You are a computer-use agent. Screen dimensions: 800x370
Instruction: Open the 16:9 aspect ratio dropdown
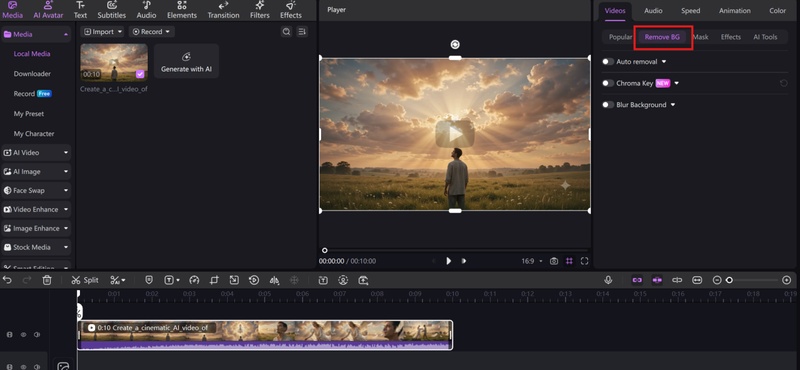click(532, 261)
